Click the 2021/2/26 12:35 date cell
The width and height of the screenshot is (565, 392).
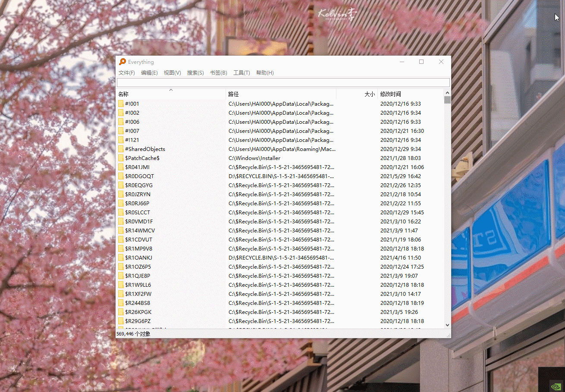(401, 185)
